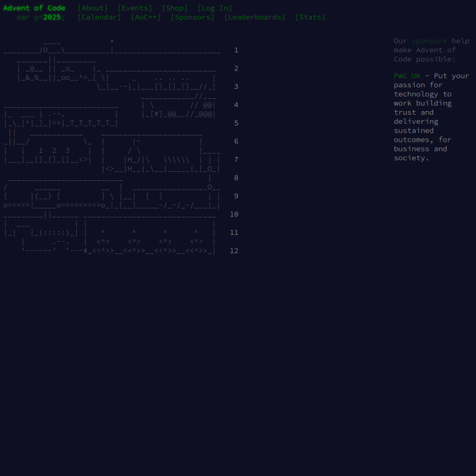Open the Advent of Code home link
Screen dimensions: 476x476
(34, 8)
